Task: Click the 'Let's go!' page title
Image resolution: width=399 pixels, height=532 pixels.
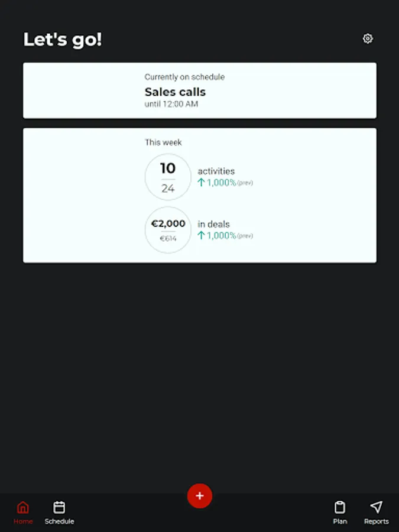Action: 63,40
